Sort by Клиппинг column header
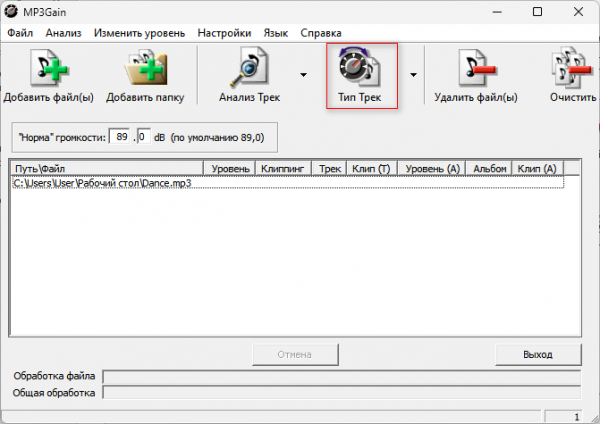Image resolution: width=600 pixels, height=424 pixels. (284, 169)
